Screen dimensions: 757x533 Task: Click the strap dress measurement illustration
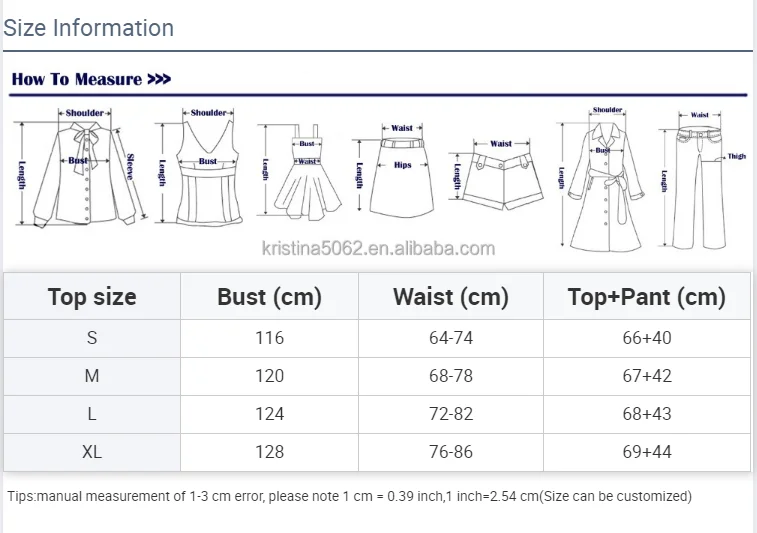[300, 171]
